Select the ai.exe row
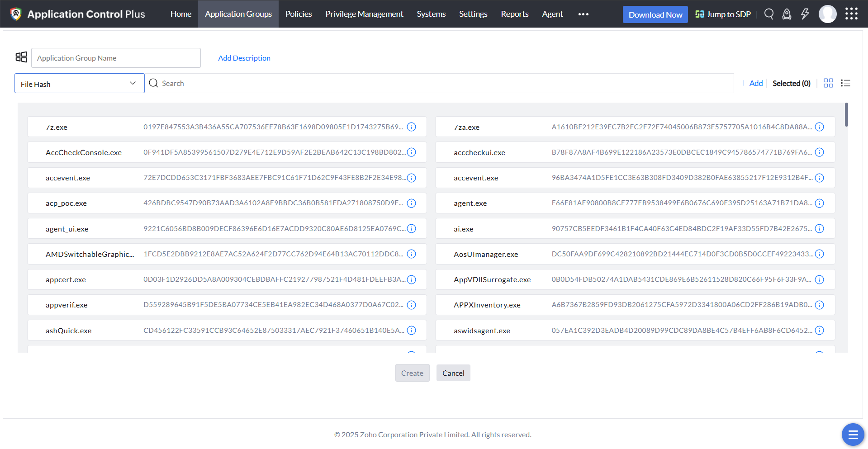This screenshot has height=449, width=868. click(635, 229)
